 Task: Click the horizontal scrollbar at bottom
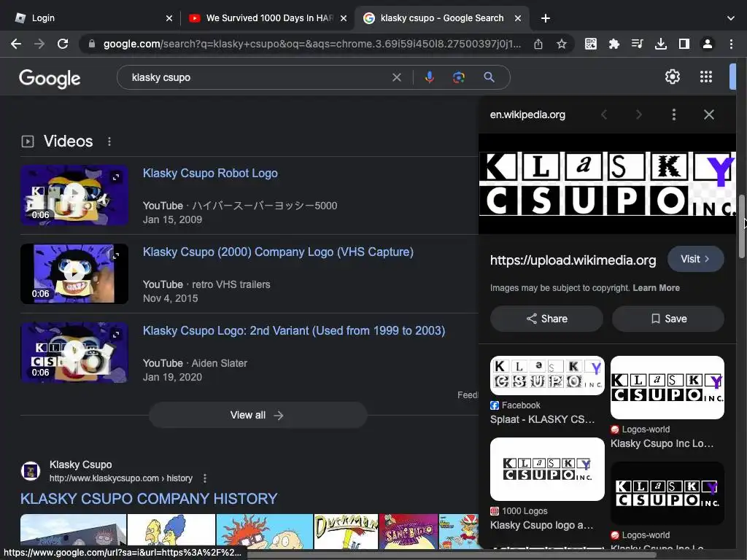[x=452, y=555]
